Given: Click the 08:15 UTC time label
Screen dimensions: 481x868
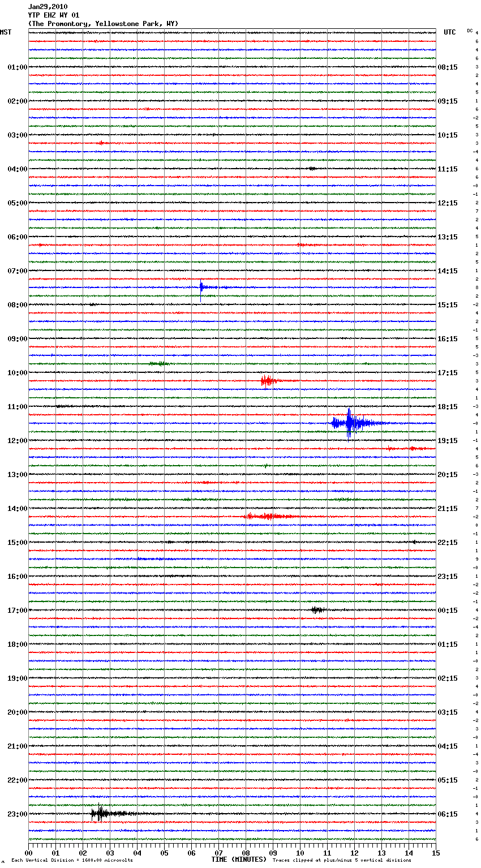Looking at the screenshot, I should tap(448, 67).
